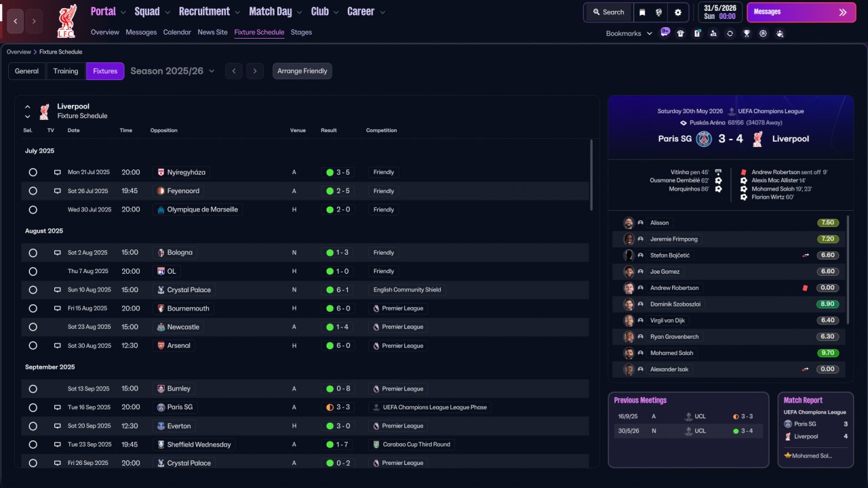Select the radio button for the Feyenoord fixture

coord(33,191)
